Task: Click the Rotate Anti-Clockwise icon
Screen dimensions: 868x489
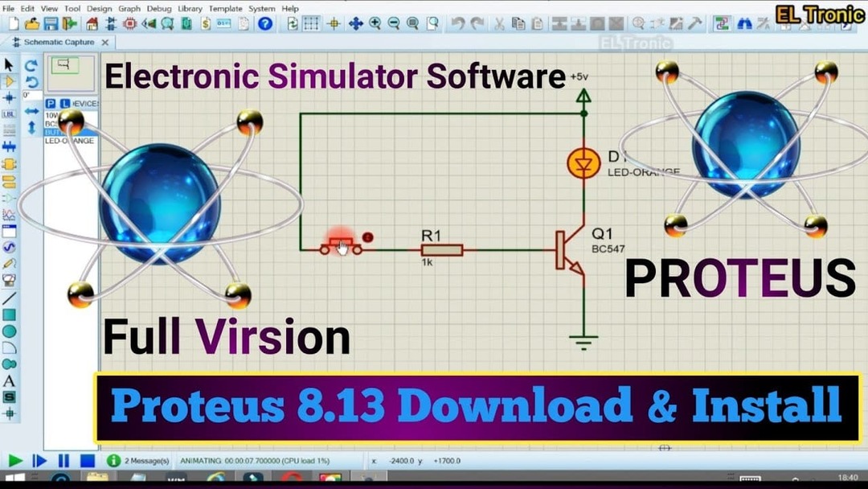Action: coord(31,82)
